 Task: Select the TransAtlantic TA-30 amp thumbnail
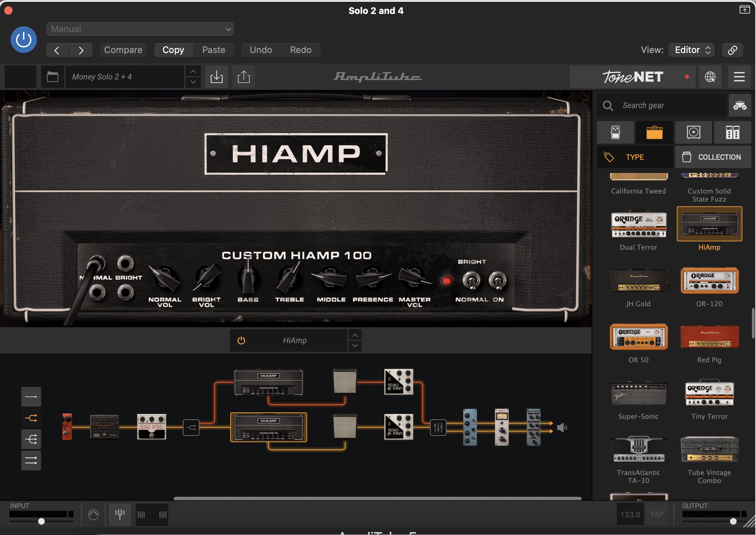click(x=638, y=449)
